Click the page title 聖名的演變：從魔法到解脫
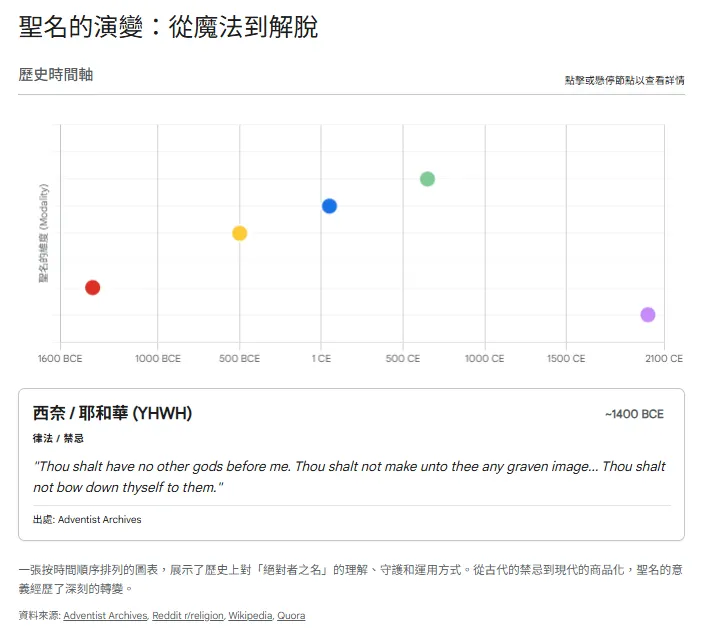 pyautogui.click(x=168, y=27)
